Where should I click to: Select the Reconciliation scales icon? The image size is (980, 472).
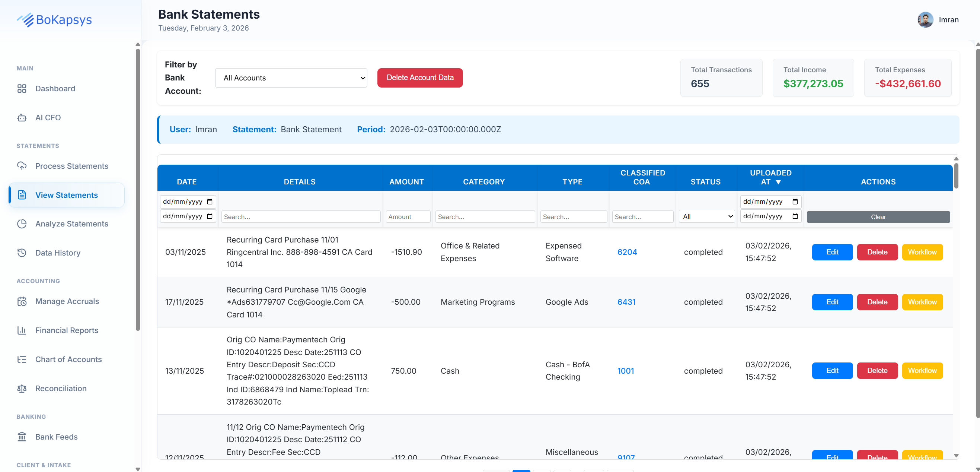pyautogui.click(x=22, y=388)
